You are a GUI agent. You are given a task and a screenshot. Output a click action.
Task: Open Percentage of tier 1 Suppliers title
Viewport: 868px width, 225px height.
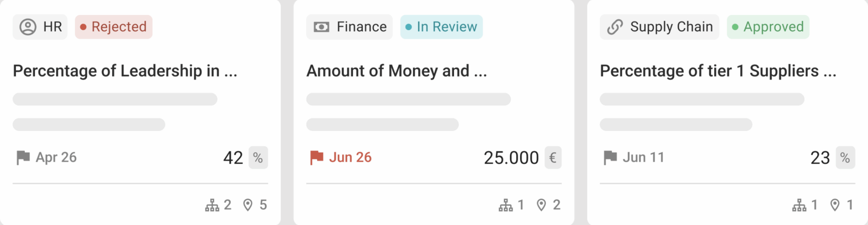pos(718,71)
